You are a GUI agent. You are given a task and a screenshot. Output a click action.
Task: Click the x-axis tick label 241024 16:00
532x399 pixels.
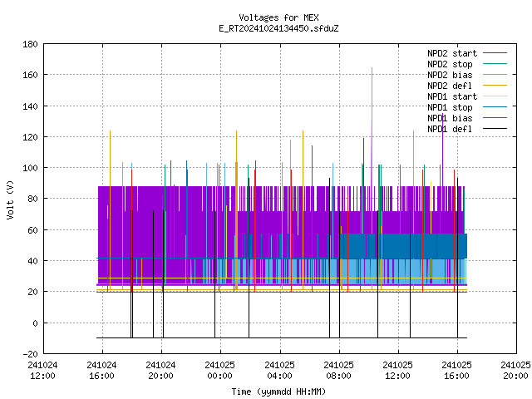point(101,371)
